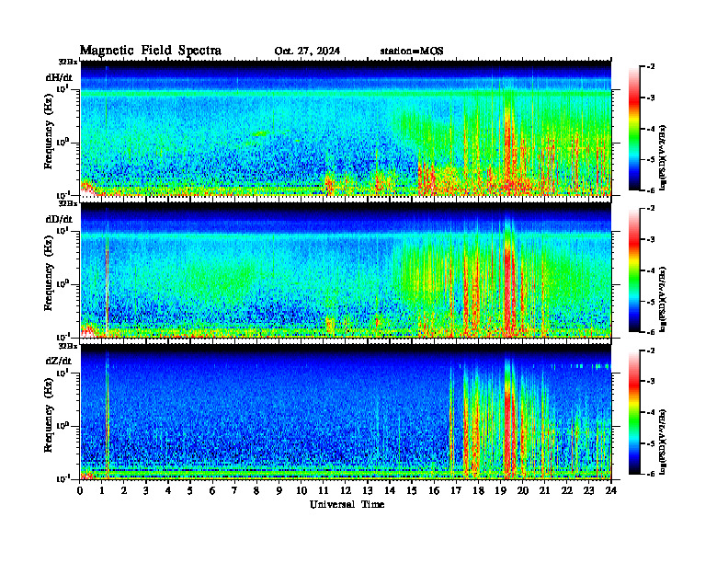
Task: Click the "10" hour tick label
Action: [x=301, y=490]
